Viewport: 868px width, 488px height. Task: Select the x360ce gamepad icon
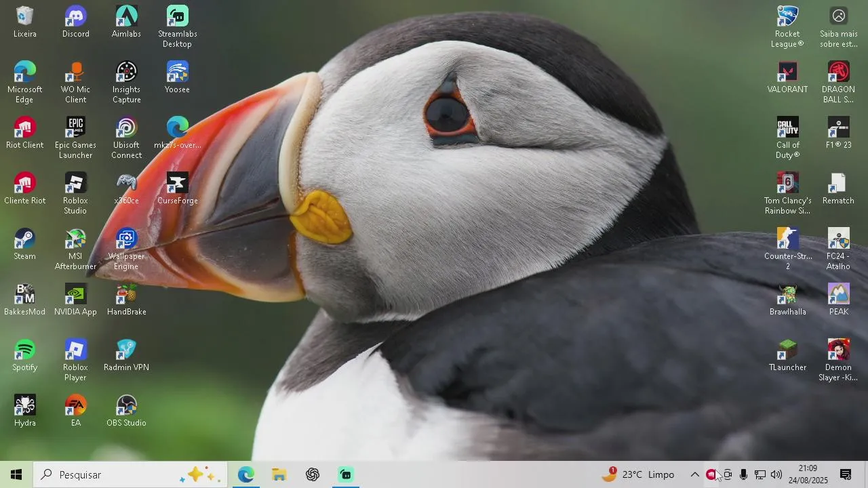126,188
